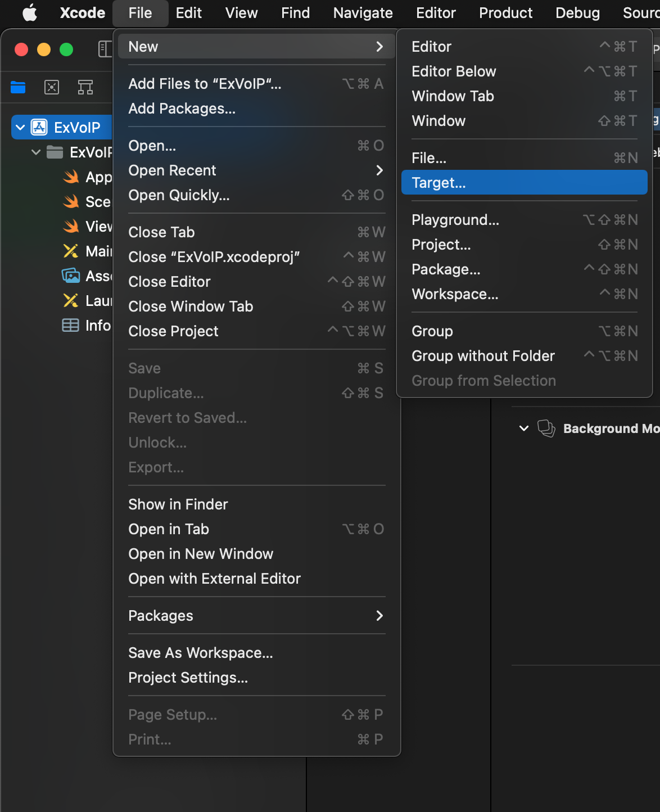This screenshot has width=660, height=812.
Task: Select Save As Workspace...
Action: tap(256, 653)
